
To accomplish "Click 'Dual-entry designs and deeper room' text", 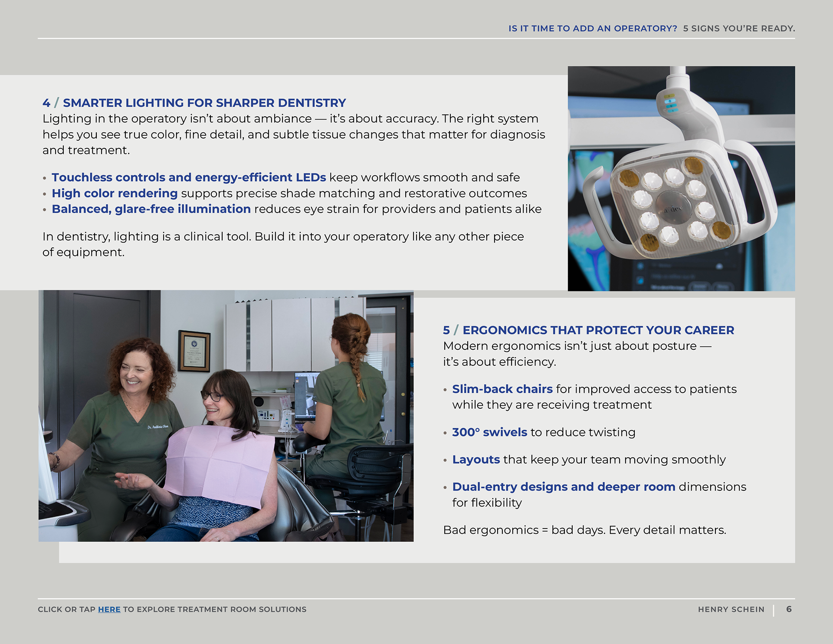I will click(x=563, y=487).
